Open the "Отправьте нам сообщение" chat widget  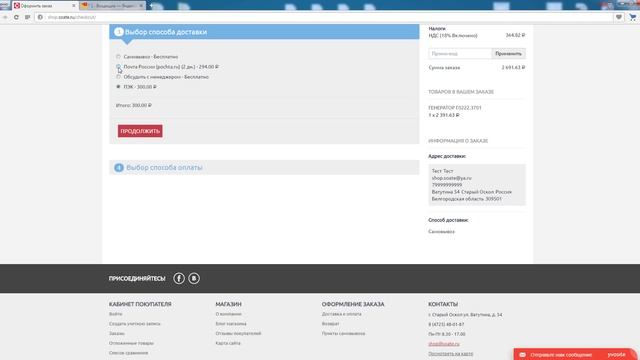(x=575, y=355)
